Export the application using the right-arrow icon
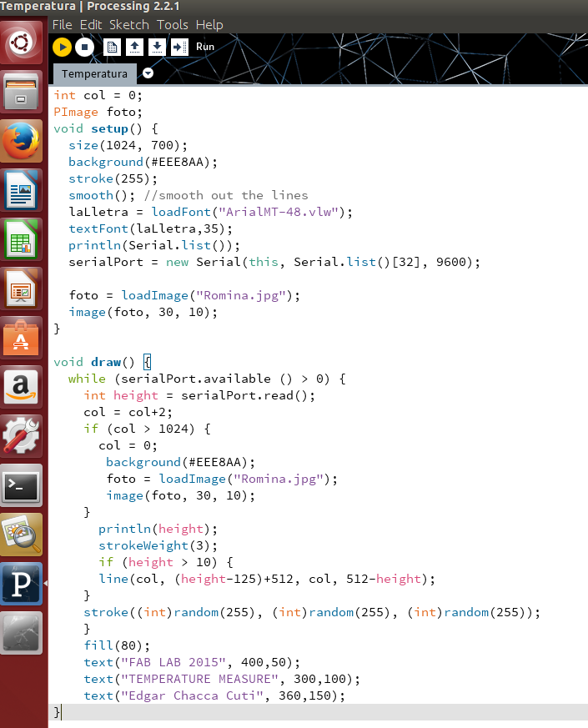 [179, 47]
